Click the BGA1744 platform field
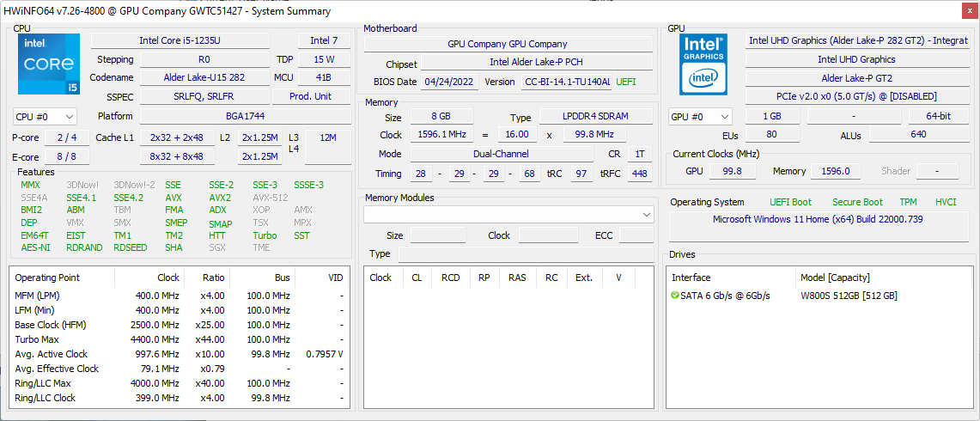980x421 pixels. coord(245,116)
